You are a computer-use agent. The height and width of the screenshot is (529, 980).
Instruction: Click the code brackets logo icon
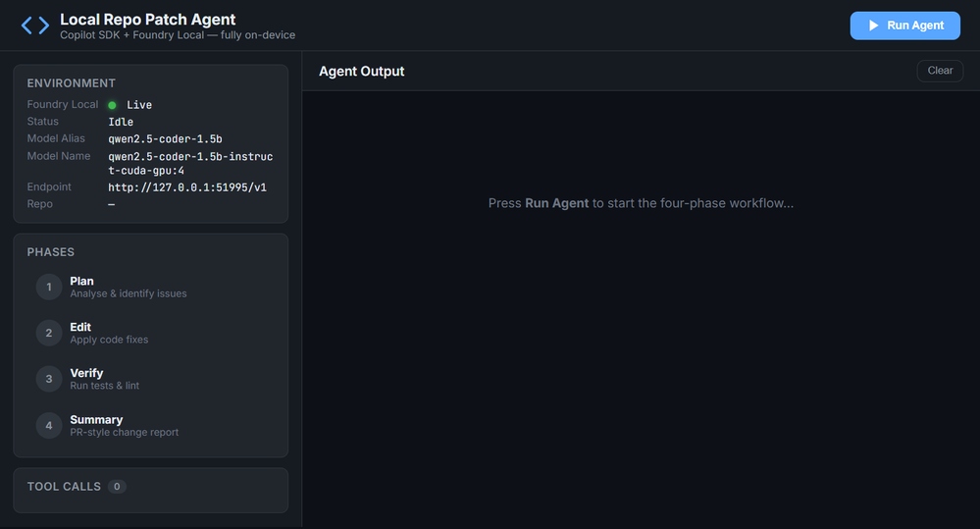[35, 26]
